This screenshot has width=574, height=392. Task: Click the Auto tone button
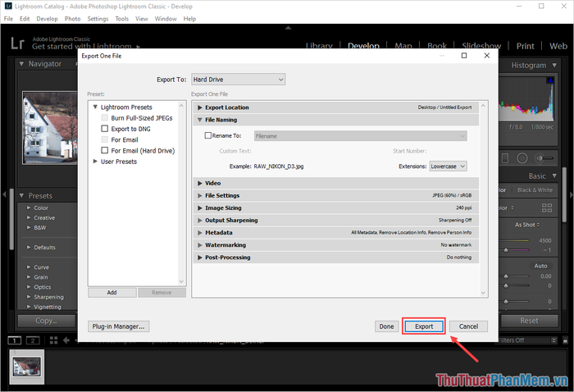coord(540,266)
